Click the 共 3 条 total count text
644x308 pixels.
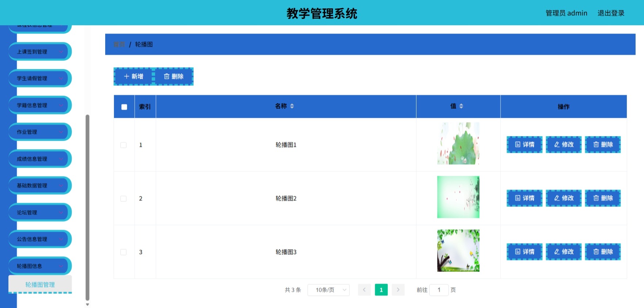293,290
